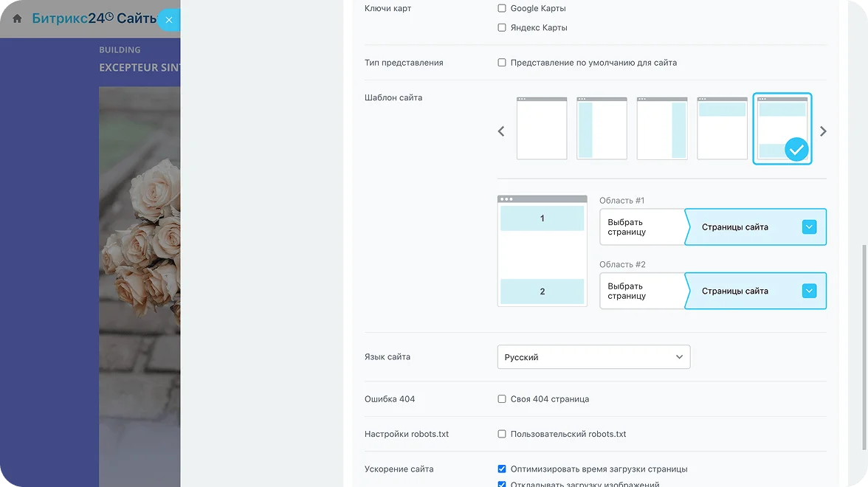The height and width of the screenshot is (487, 868).
Task: Enable Google Карты checkbox
Action: 502,9
